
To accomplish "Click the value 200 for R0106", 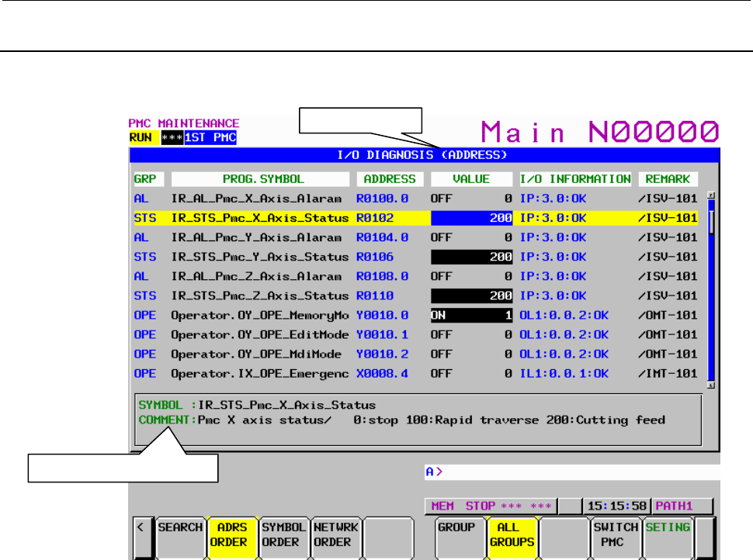I will pyautogui.click(x=471, y=258).
